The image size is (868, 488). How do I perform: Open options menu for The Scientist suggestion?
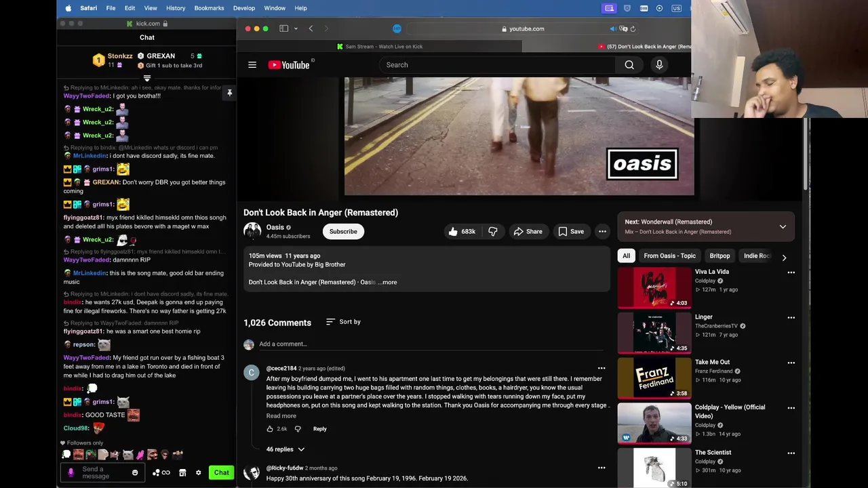(x=791, y=453)
